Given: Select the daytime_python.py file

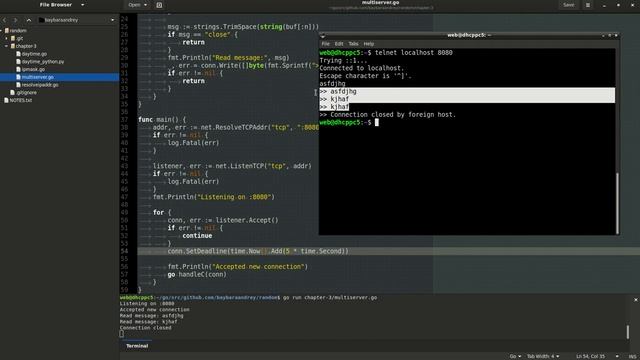Looking at the screenshot, I should 43,62.
